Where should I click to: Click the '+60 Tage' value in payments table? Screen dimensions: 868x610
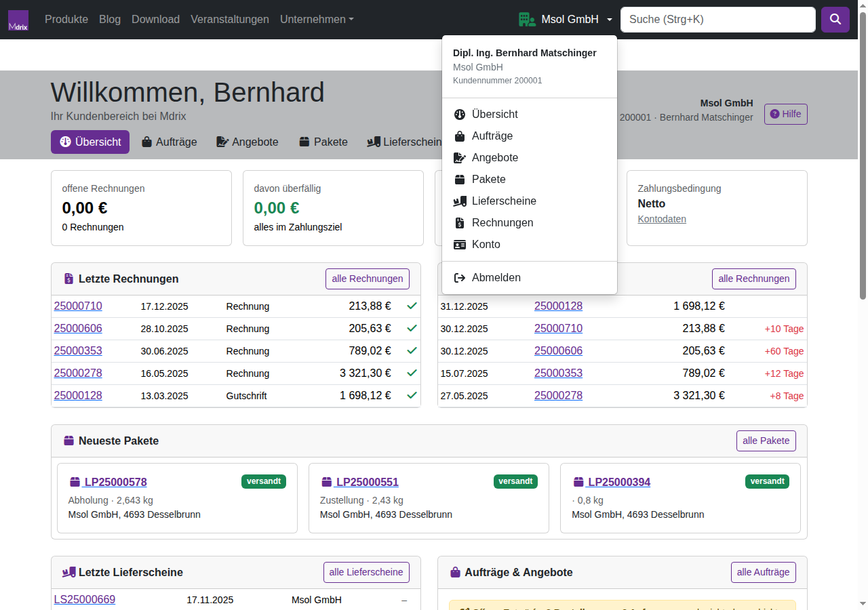coord(784,351)
